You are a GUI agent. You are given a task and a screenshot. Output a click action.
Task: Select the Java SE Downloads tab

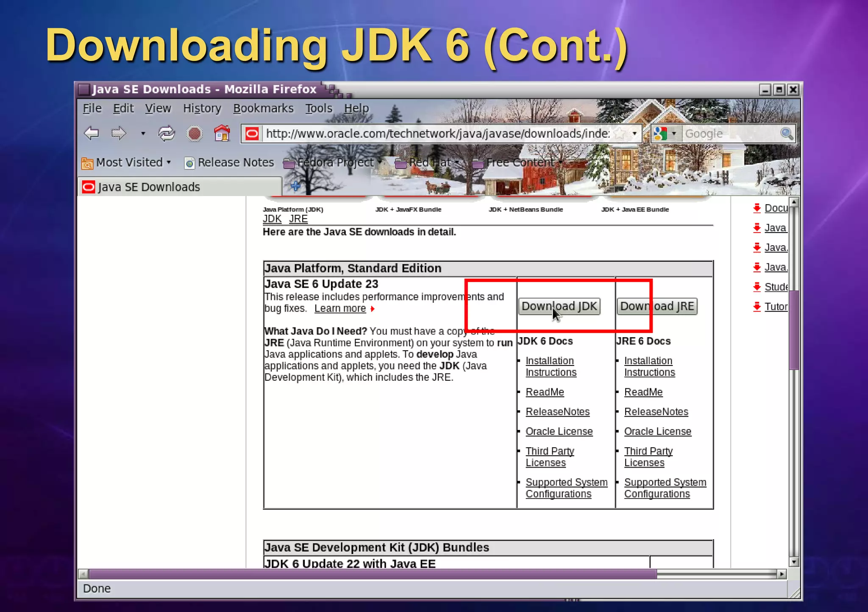[x=180, y=187]
